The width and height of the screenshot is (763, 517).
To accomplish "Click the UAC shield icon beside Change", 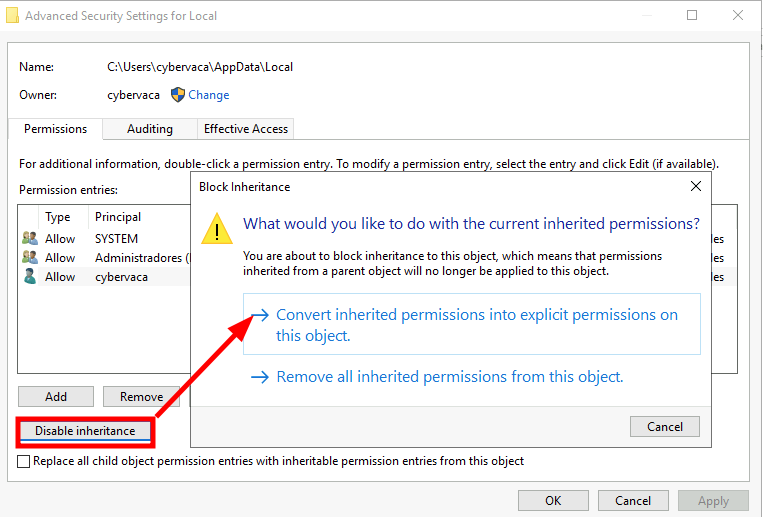I will click(x=178, y=95).
